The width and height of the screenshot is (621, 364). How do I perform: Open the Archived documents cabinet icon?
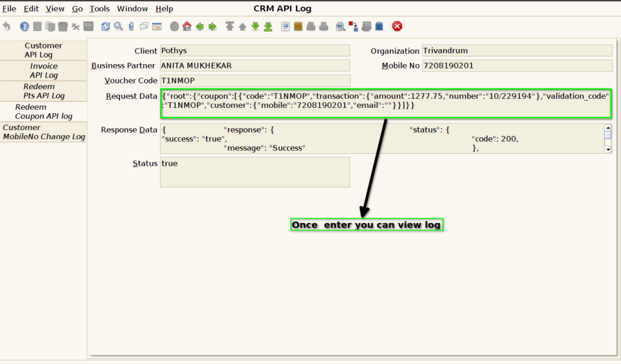[x=298, y=27]
